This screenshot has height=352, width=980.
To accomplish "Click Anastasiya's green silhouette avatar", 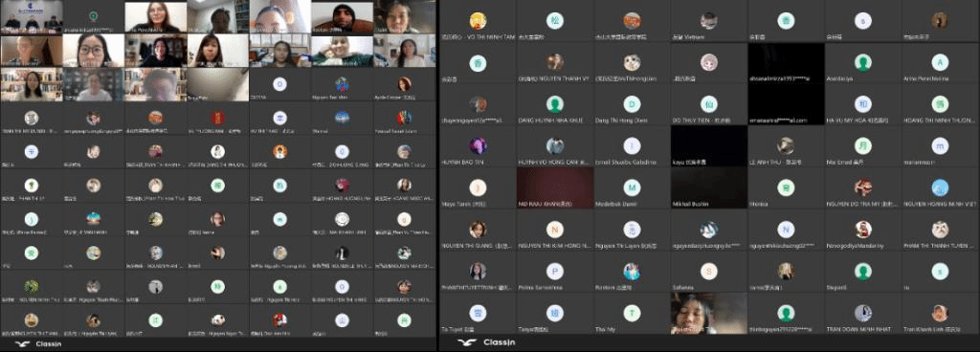I will coord(863,62).
